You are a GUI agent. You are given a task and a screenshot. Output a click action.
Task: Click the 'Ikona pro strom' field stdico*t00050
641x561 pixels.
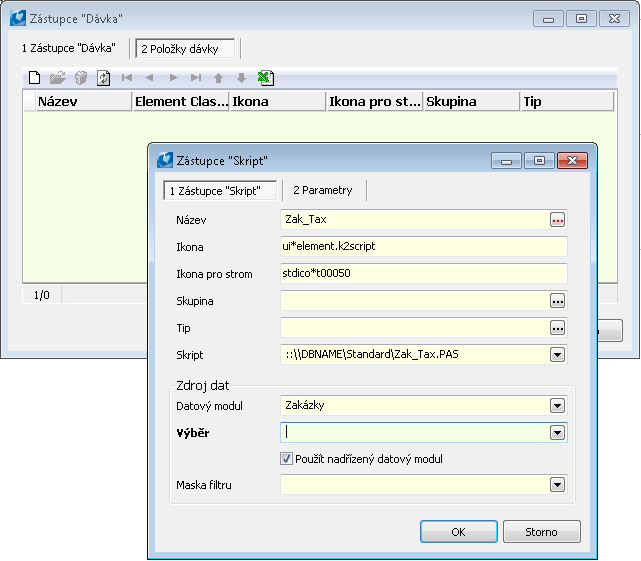(x=424, y=273)
